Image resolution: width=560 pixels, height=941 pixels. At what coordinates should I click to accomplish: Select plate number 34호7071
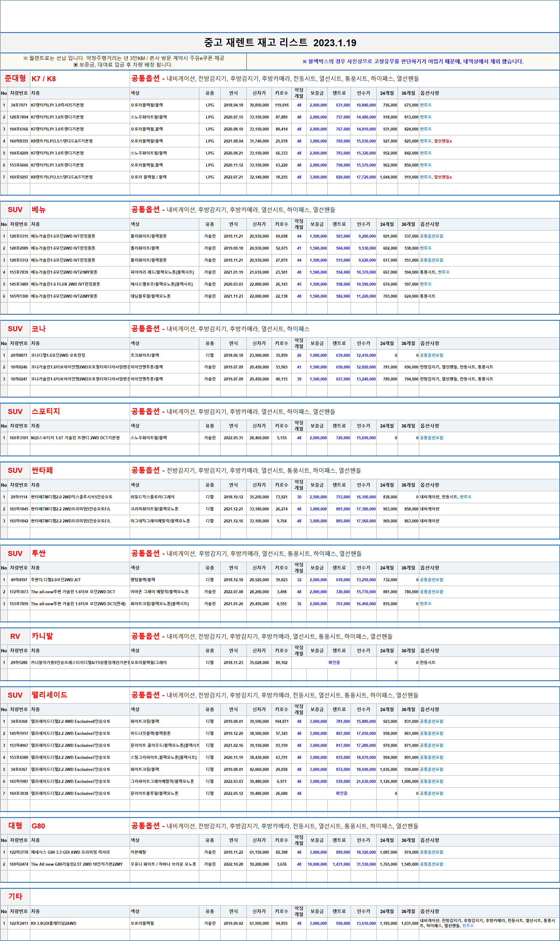pos(19,105)
